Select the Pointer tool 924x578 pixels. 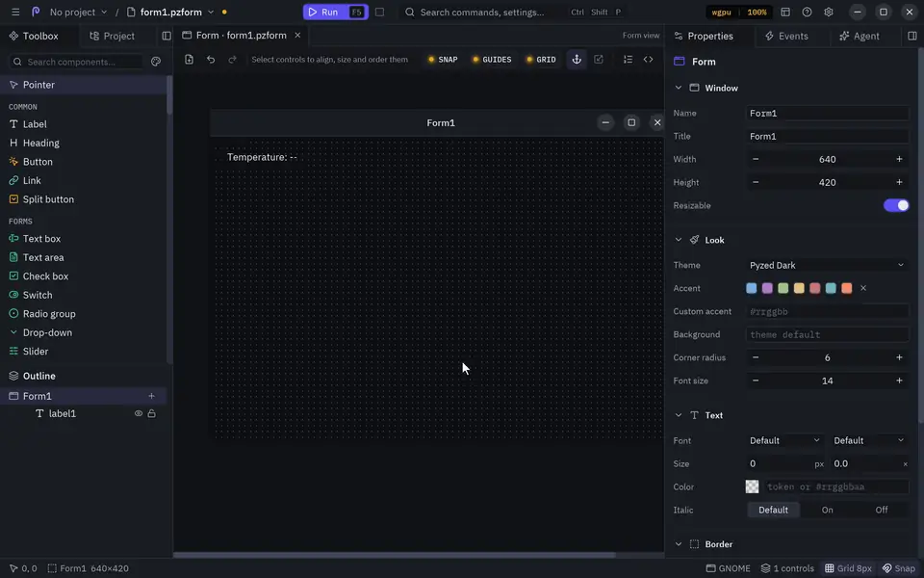pos(84,85)
